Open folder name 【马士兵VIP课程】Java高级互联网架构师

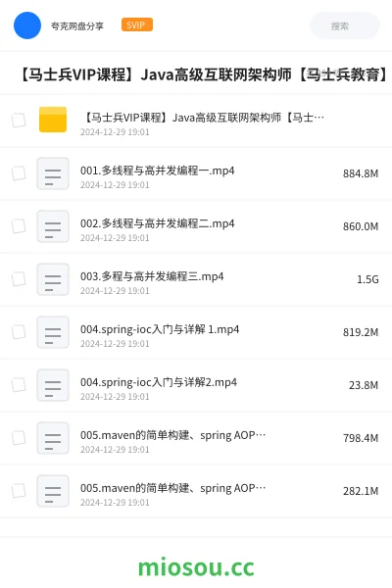pyautogui.click(x=203, y=118)
